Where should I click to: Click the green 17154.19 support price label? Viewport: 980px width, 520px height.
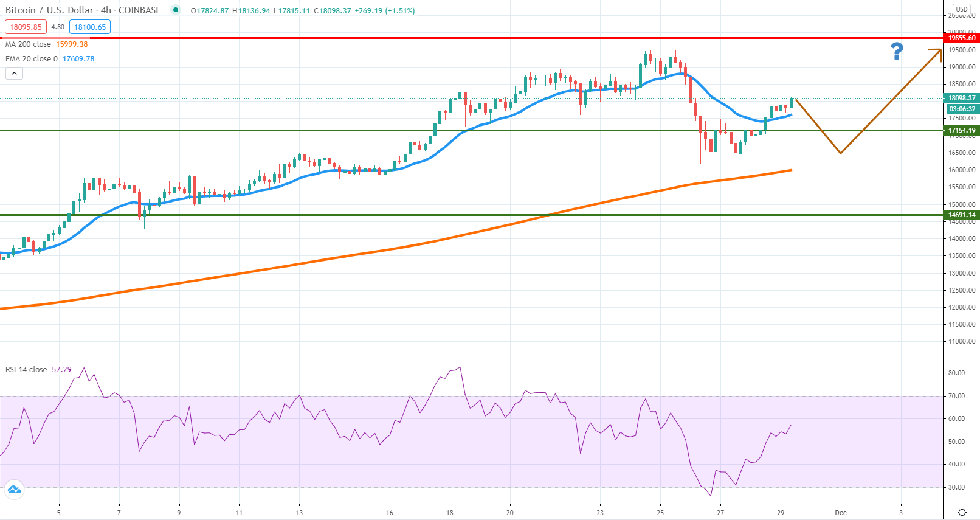pos(962,130)
